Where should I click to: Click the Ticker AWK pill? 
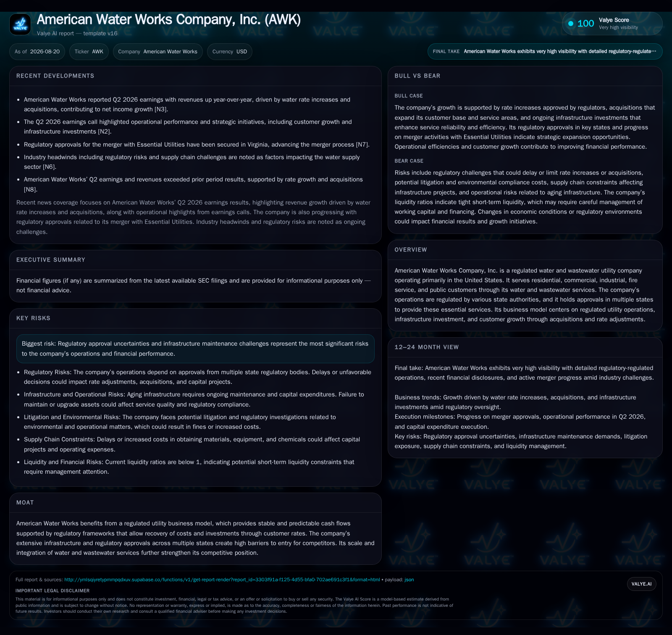(x=89, y=52)
